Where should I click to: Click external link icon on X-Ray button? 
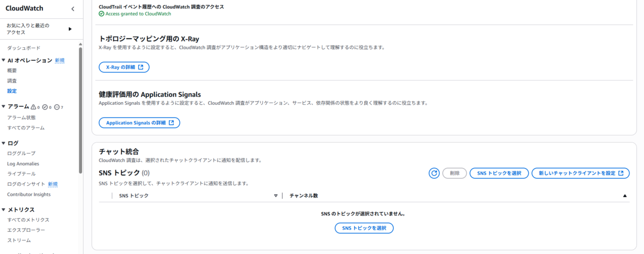click(141, 67)
